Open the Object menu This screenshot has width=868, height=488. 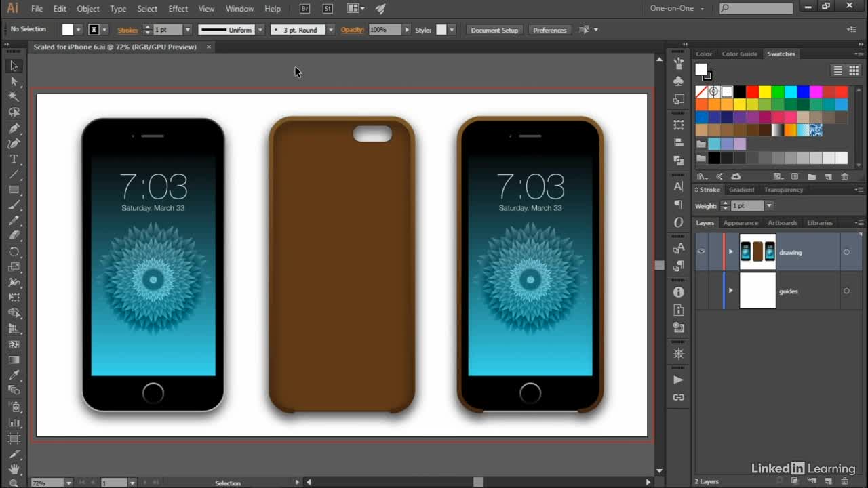coord(88,9)
